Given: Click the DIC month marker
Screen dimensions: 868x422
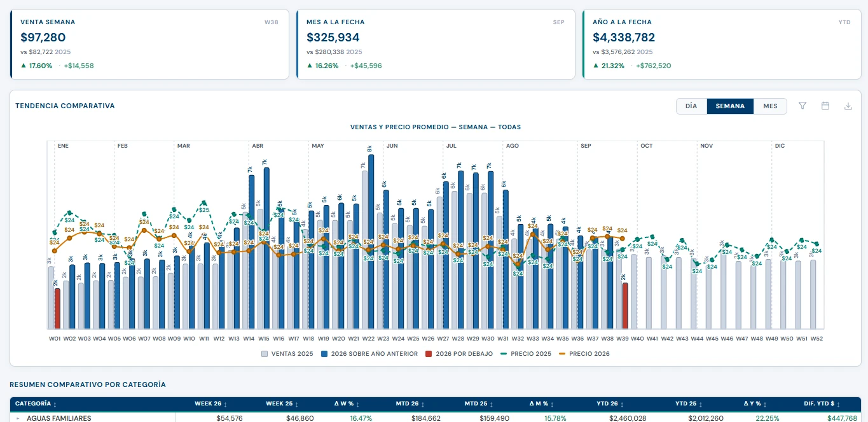Looking at the screenshot, I should click(x=780, y=146).
